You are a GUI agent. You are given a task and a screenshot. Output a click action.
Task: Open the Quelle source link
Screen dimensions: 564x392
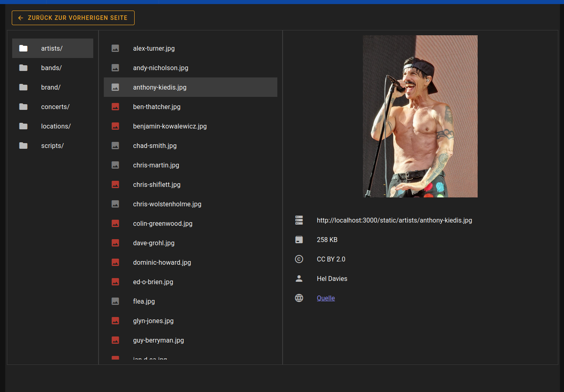click(x=326, y=298)
